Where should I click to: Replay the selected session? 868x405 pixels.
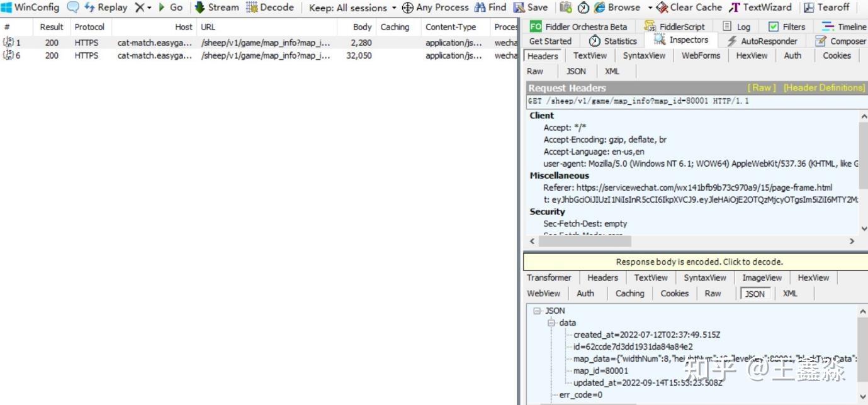pos(106,8)
